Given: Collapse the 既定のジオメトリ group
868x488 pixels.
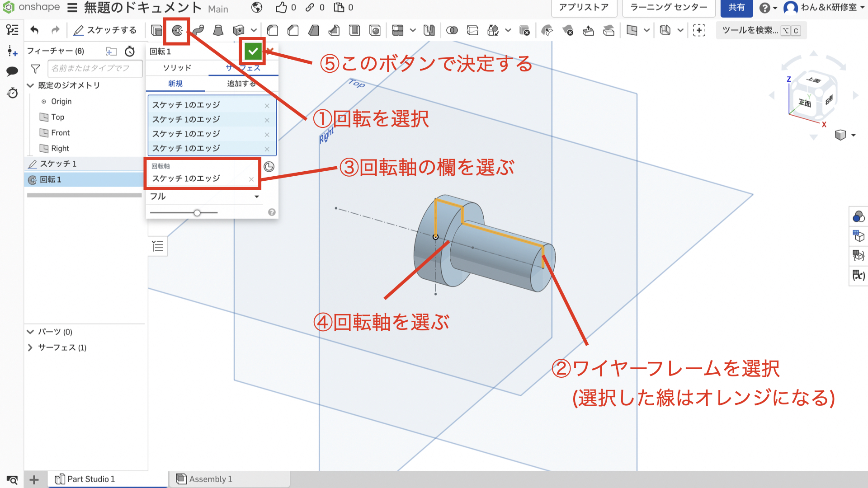Looking at the screenshot, I should coord(30,85).
